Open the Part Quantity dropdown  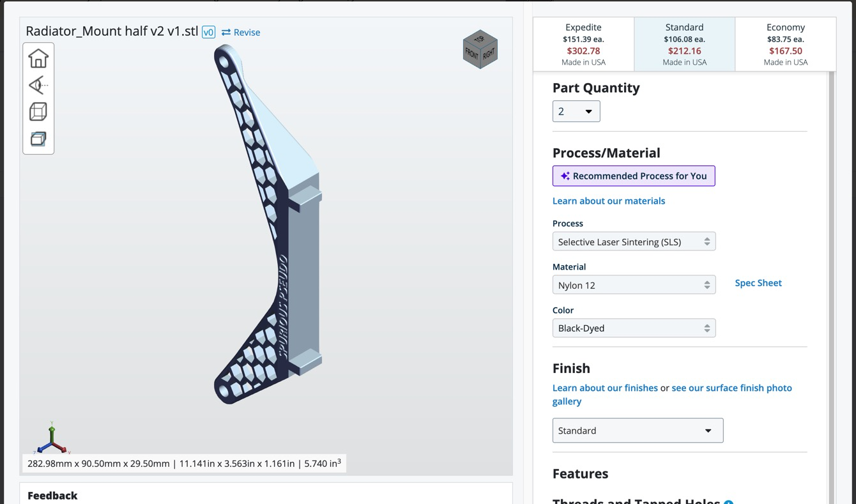point(576,111)
